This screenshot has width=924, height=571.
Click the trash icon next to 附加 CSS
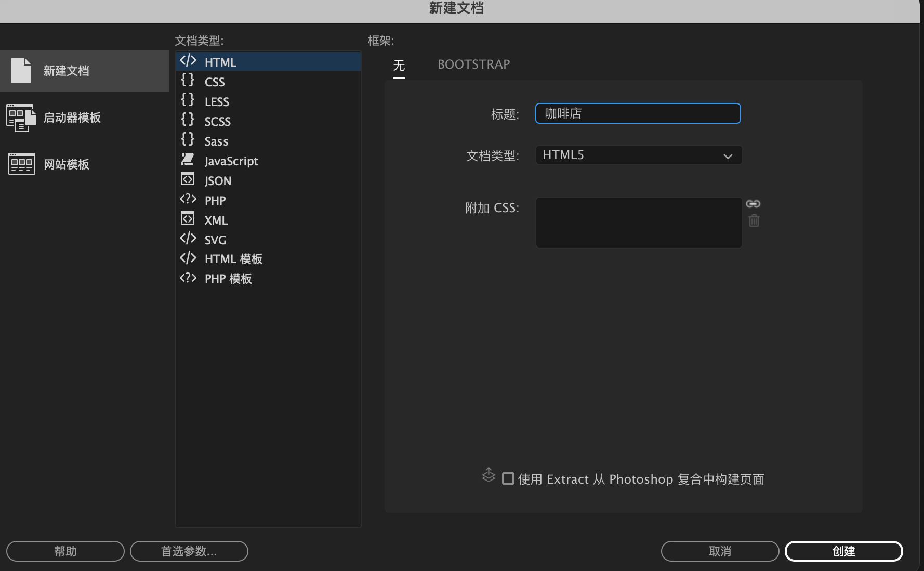point(754,221)
